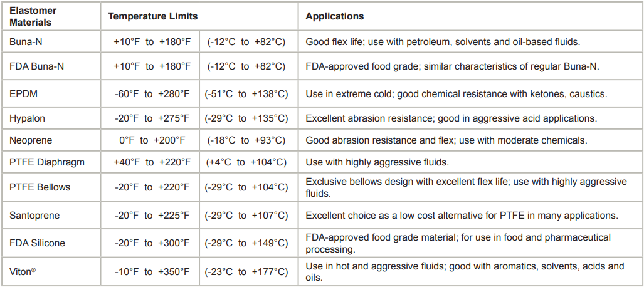The width and height of the screenshot is (644, 287).
Task: Click the FDA Silicone material cell
Action: [38, 243]
